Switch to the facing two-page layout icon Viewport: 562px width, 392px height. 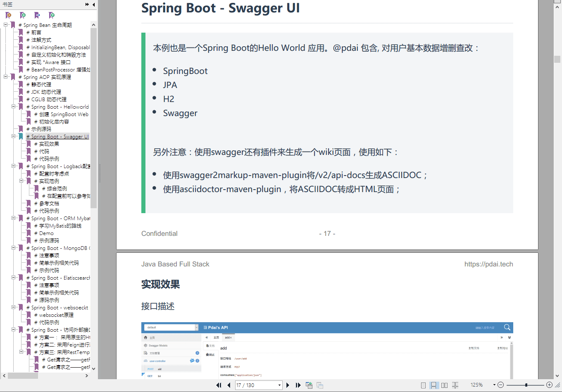[444, 385]
